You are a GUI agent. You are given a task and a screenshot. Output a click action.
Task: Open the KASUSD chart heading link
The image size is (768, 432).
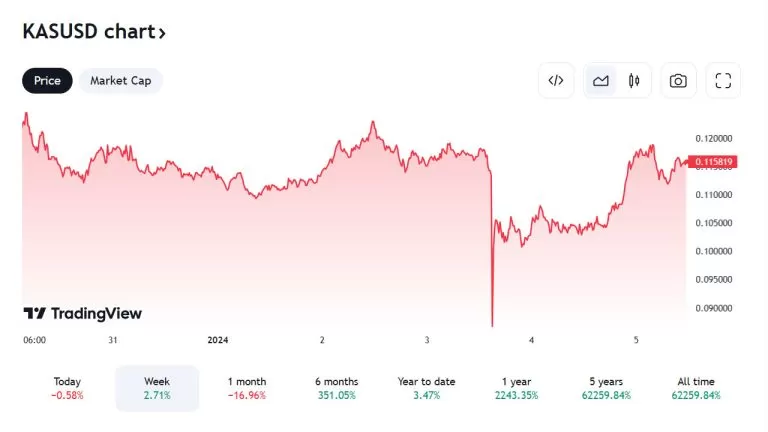[88, 32]
